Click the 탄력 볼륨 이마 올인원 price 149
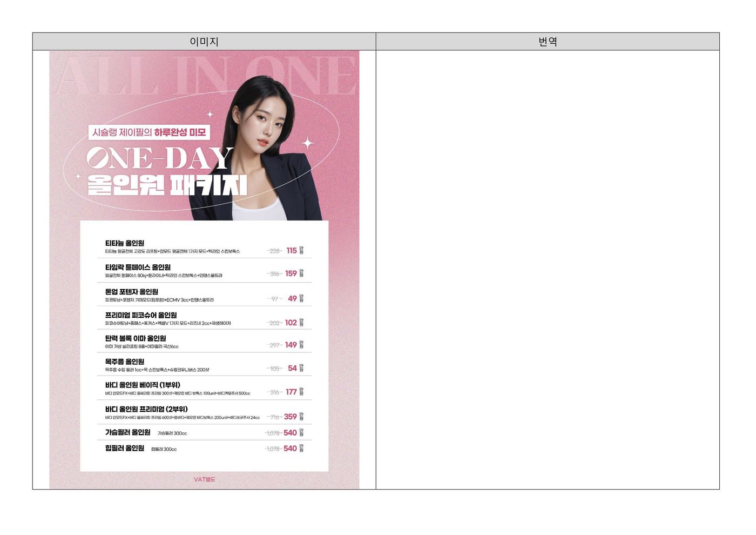This screenshot has width=756, height=535. 291,345
